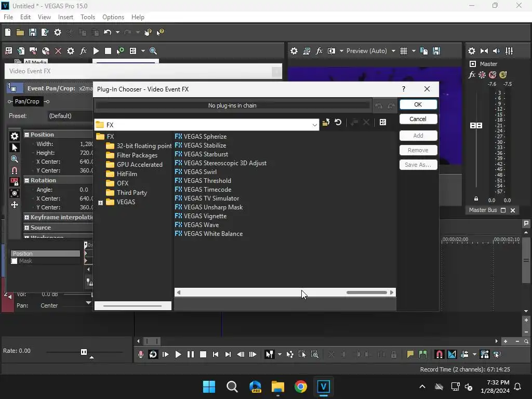Open the FX folder path dropdown
The width and height of the screenshot is (532, 399).
314,125
